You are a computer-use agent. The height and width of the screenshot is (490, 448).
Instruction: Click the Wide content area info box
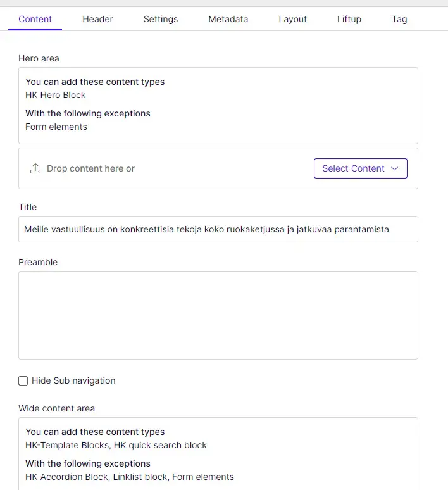[218, 453]
